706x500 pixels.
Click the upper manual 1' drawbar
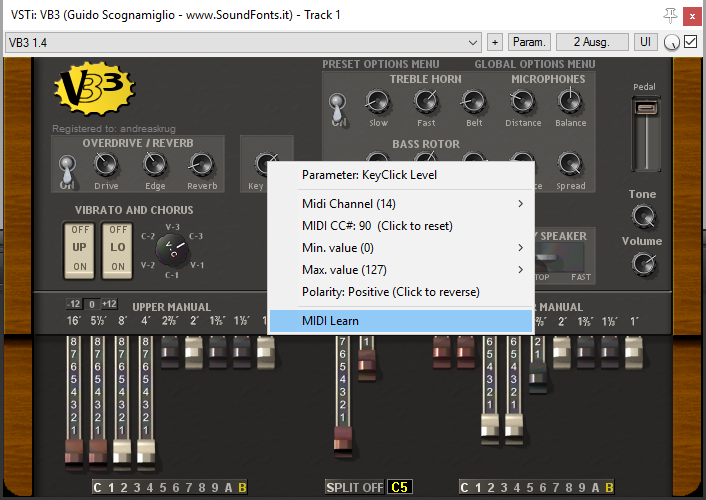coord(266,354)
